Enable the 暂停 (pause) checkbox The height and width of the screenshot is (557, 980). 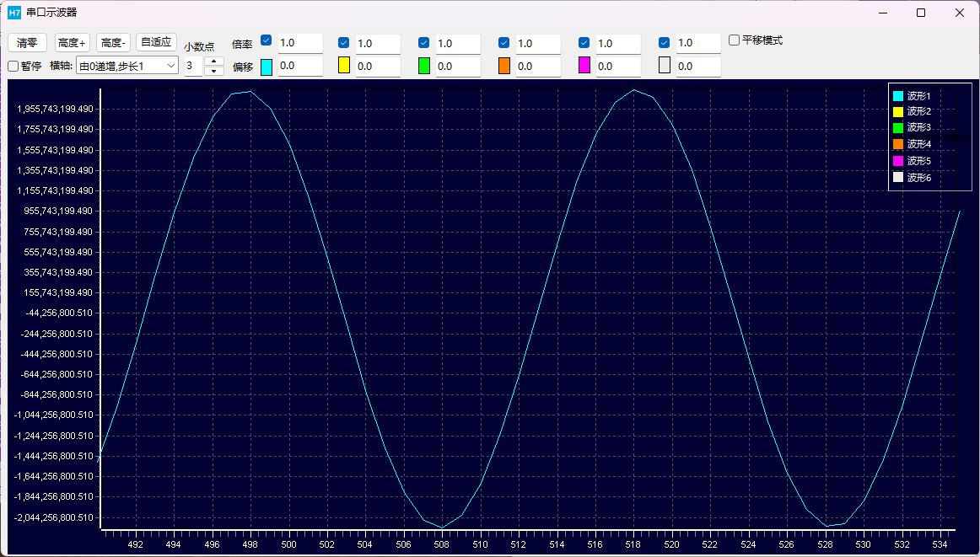(13, 66)
